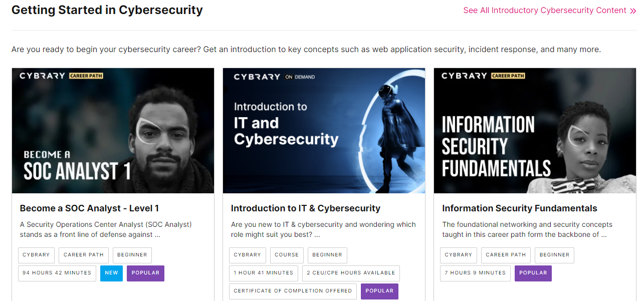Click the 7 HOURS 9 MINUTES duration tag

pyautogui.click(x=475, y=273)
